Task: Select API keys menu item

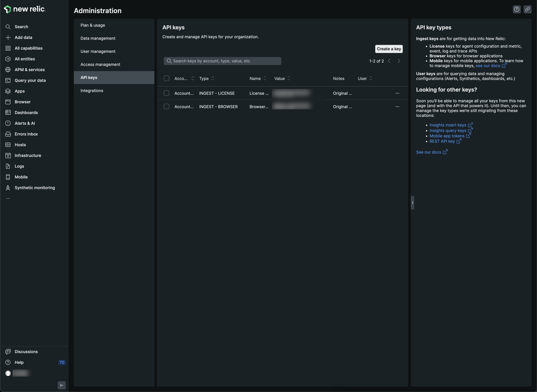Action: (114, 78)
